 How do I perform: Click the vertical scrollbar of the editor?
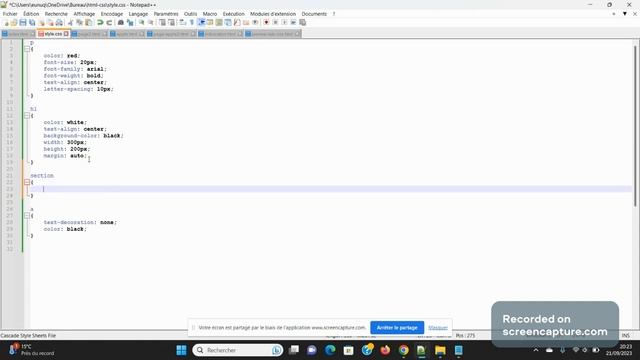[635, 127]
